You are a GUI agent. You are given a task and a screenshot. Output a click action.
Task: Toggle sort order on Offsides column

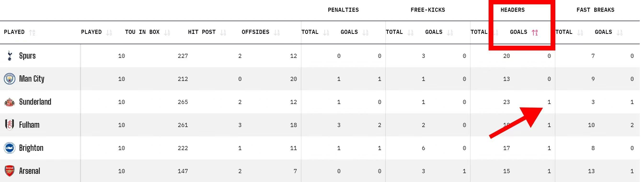click(276, 32)
